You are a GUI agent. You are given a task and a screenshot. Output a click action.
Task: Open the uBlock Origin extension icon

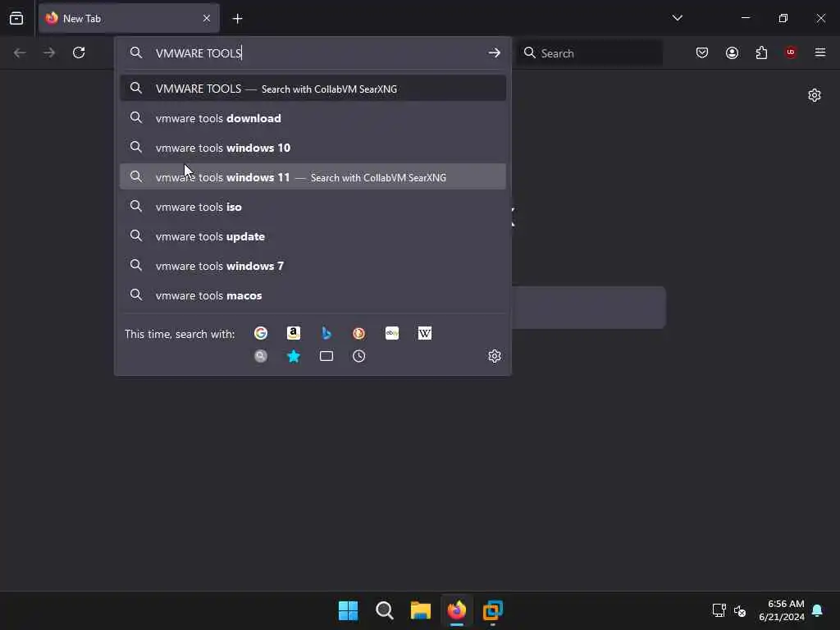tap(791, 52)
